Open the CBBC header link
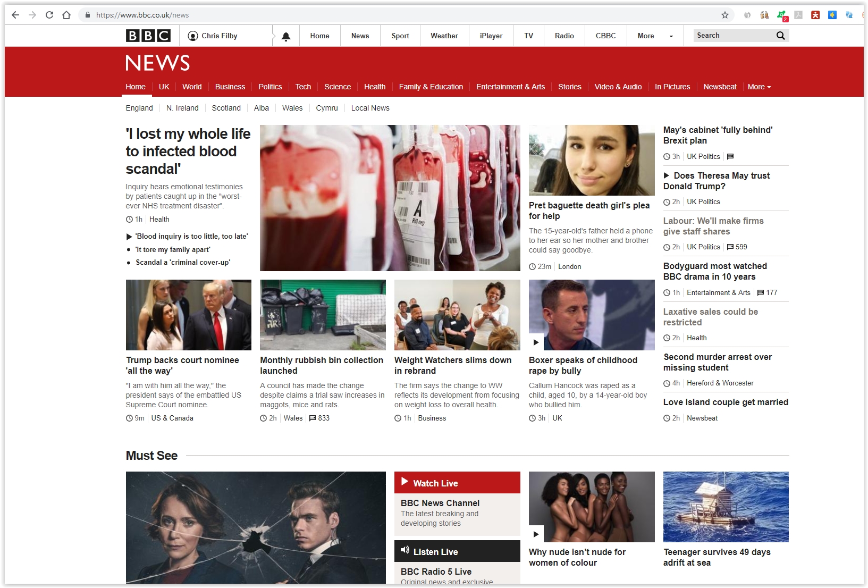Image resolution: width=868 pixels, height=588 pixels. pos(605,36)
